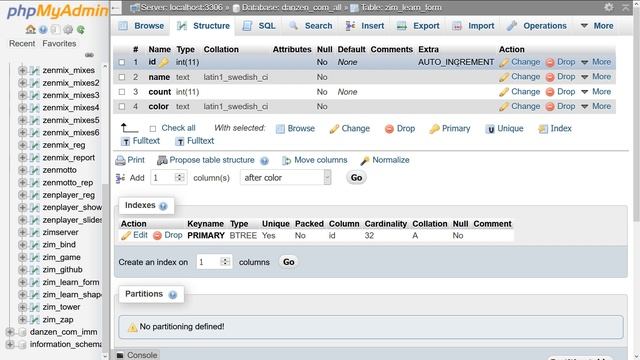This screenshot has width=640, height=360.
Task: Open navigation panel settings gear icon
Action: pos(68,29)
